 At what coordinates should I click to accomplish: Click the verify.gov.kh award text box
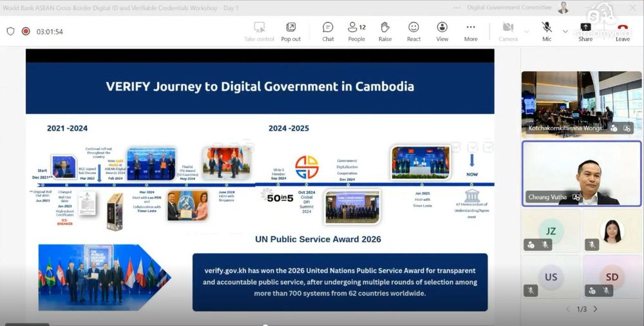[x=340, y=282]
